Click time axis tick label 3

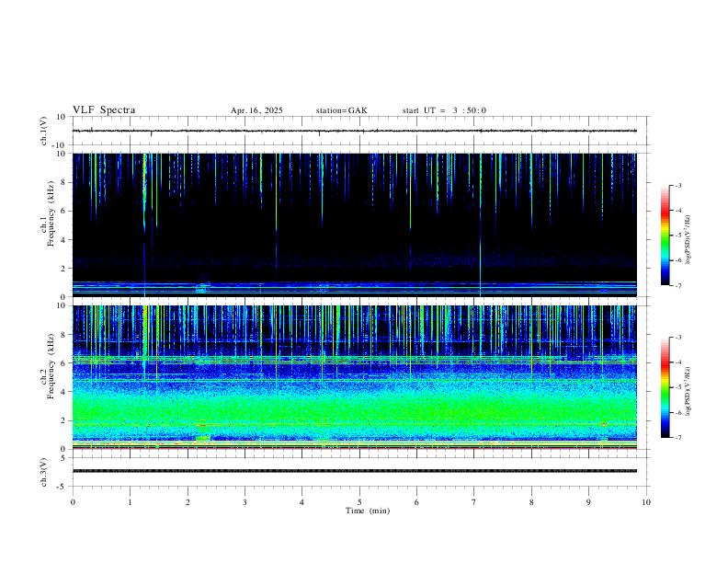pyautogui.click(x=245, y=502)
